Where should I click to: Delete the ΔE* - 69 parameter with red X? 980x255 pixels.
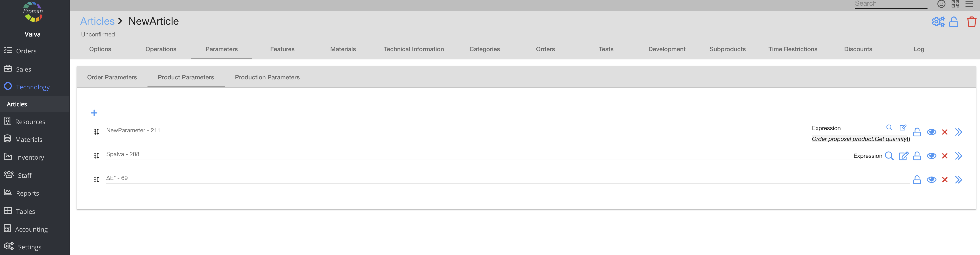click(945, 180)
